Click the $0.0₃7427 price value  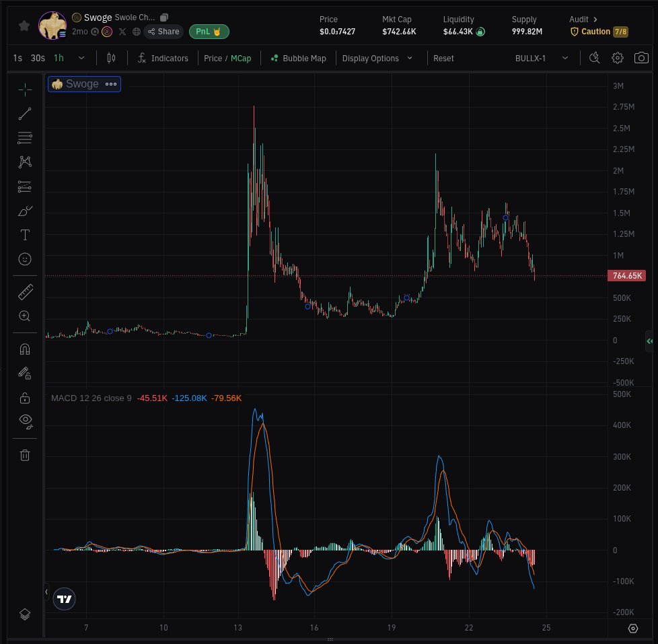click(x=337, y=32)
